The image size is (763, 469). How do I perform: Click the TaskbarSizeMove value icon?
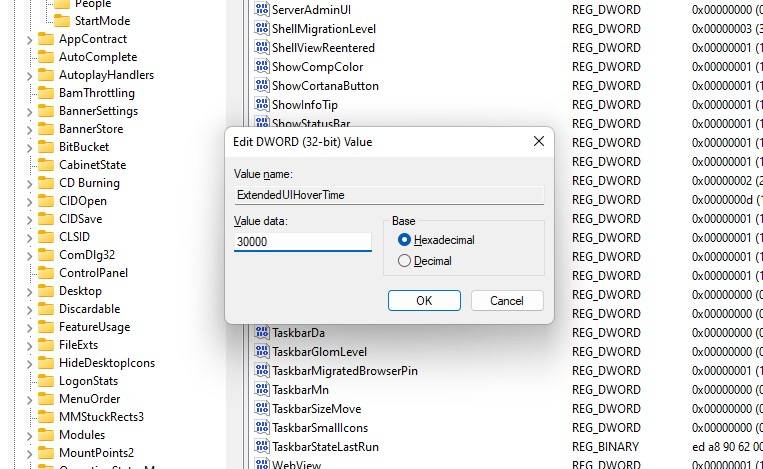click(262, 408)
